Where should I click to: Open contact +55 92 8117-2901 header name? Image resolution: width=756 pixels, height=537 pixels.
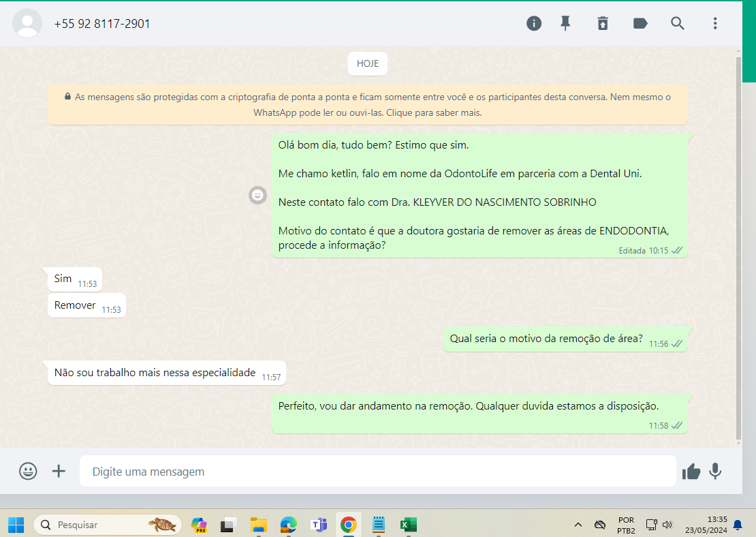pos(102,24)
